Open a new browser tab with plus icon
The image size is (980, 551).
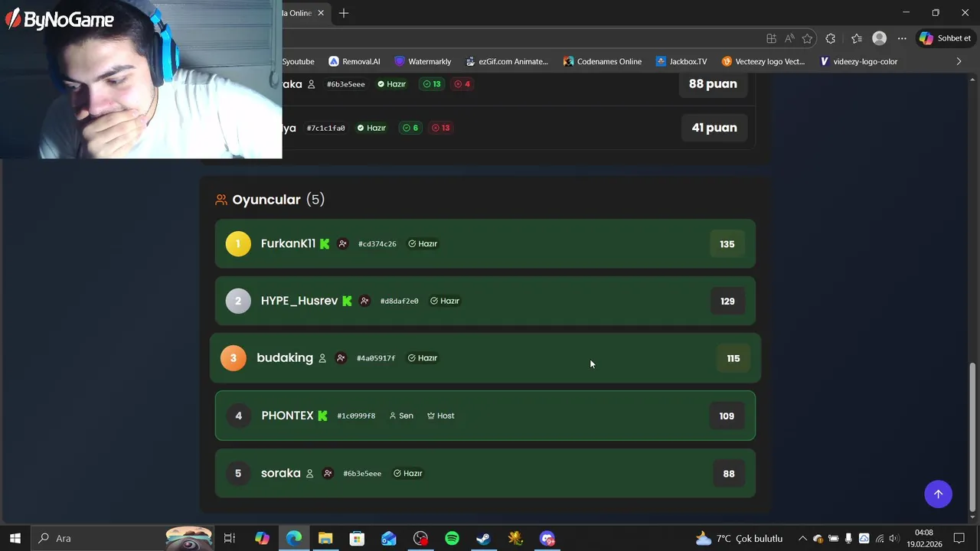tap(344, 13)
